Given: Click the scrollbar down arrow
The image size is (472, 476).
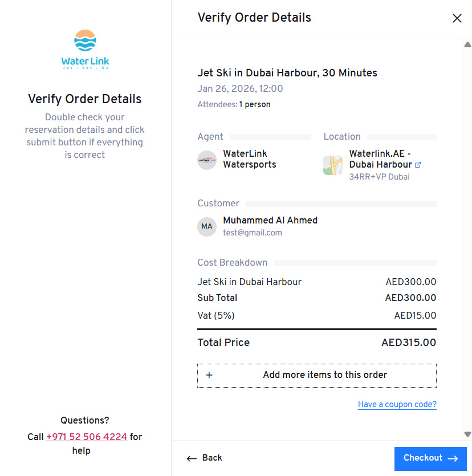Looking at the screenshot, I should (467, 434).
